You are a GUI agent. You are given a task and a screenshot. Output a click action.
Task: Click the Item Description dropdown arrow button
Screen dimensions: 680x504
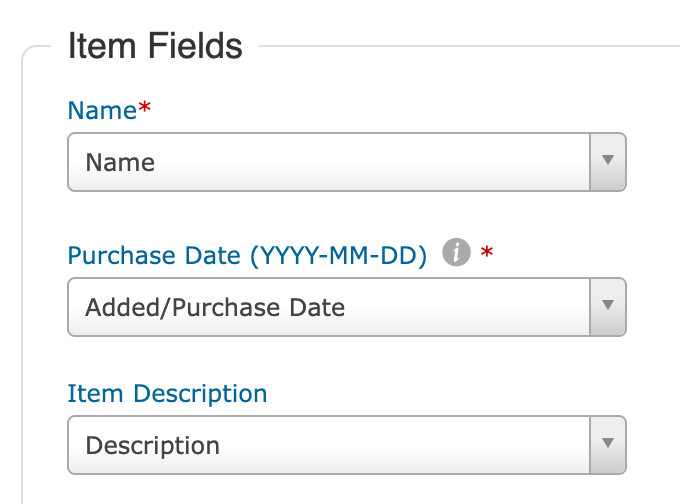(x=607, y=444)
